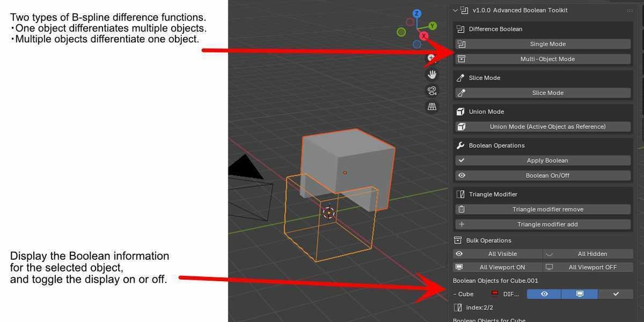Toggle eye visibility for Cube boolean

(544, 294)
